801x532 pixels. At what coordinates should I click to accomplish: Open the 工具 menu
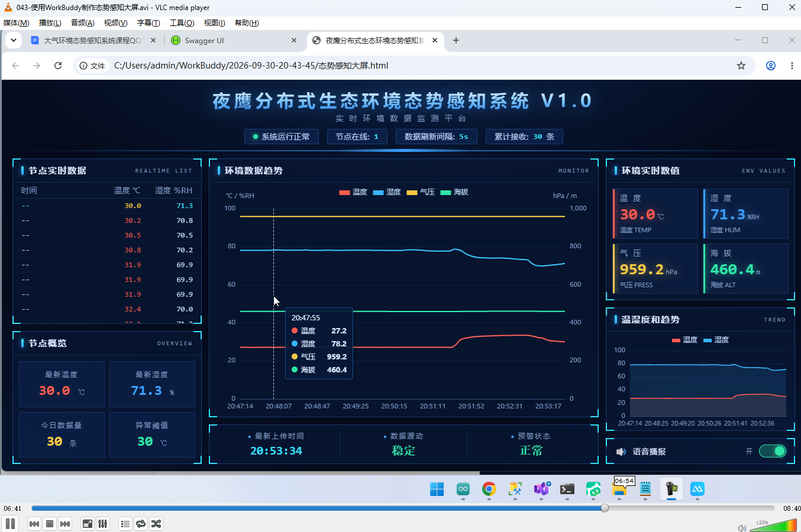(182, 23)
